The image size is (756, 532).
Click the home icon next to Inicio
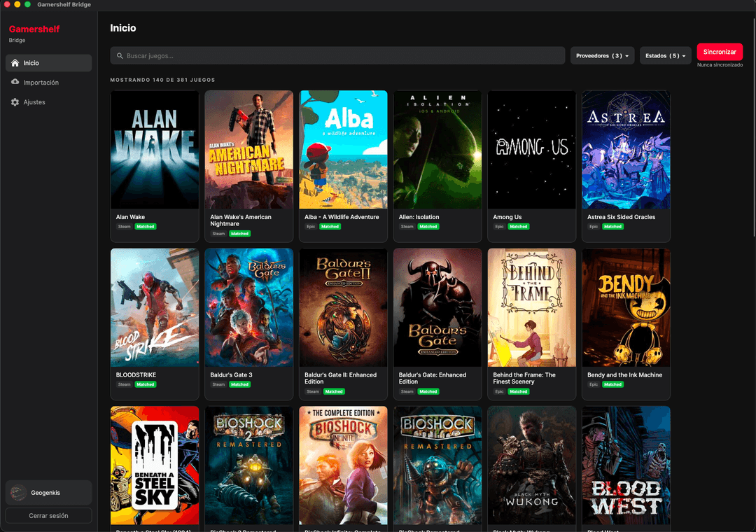tap(17, 63)
